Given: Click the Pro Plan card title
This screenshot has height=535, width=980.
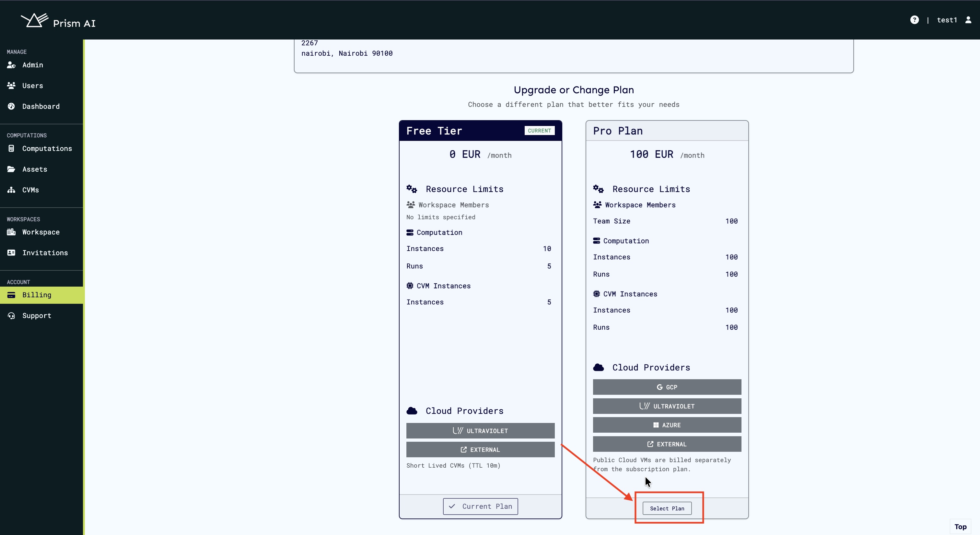Looking at the screenshot, I should pyautogui.click(x=618, y=131).
